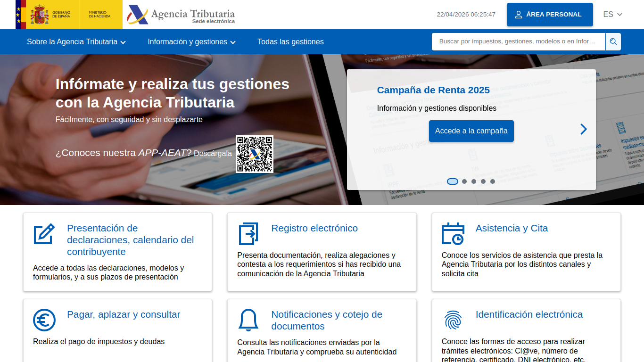
Task: Go to next carousel slide arrow
Action: [x=584, y=129]
